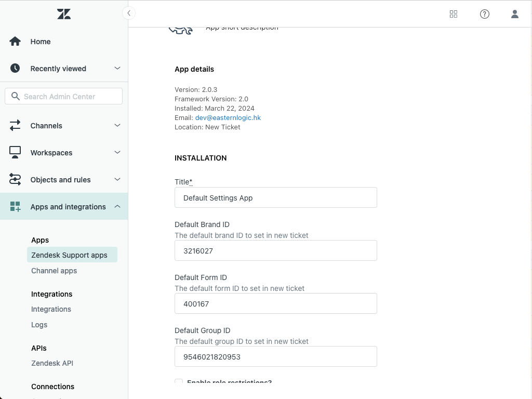This screenshot has height=399, width=532.
Task: Open the dev@easternlogic.hk email link
Action: 228,117
